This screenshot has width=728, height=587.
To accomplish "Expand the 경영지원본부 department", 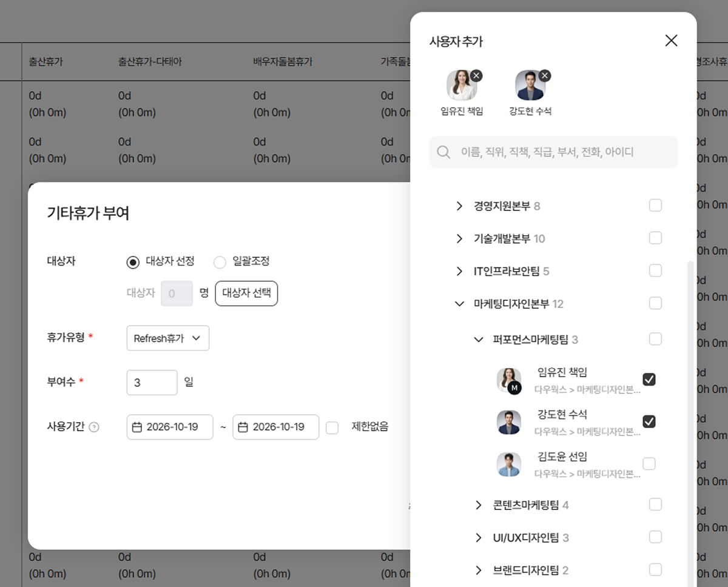I will click(459, 206).
